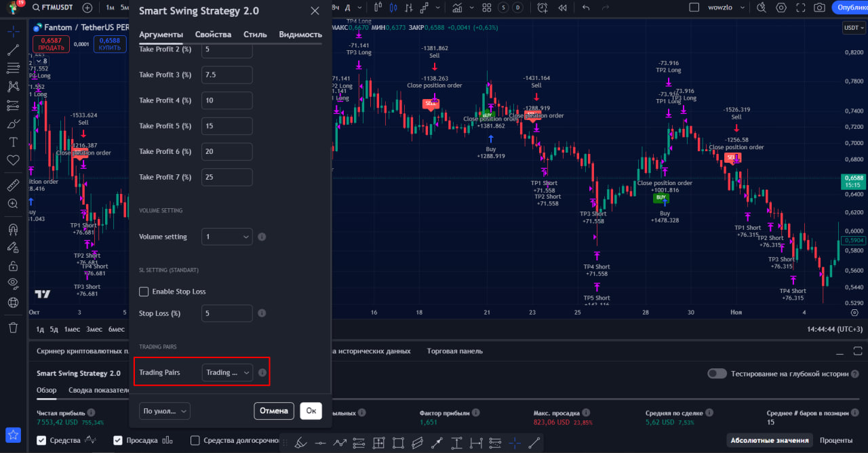Open the По умолчанию defaults dropdown
This screenshot has width=868, height=453.
click(164, 411)
